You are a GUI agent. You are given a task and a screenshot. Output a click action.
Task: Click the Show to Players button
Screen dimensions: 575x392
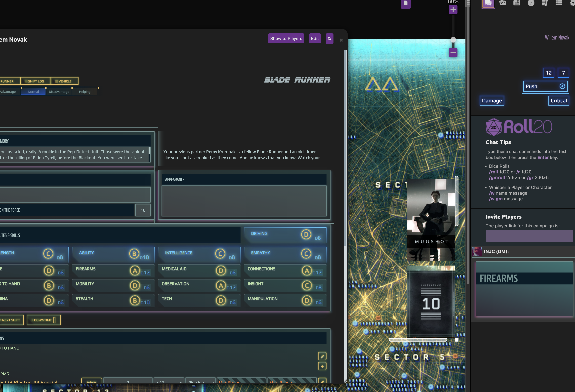(x=286, y=39)
